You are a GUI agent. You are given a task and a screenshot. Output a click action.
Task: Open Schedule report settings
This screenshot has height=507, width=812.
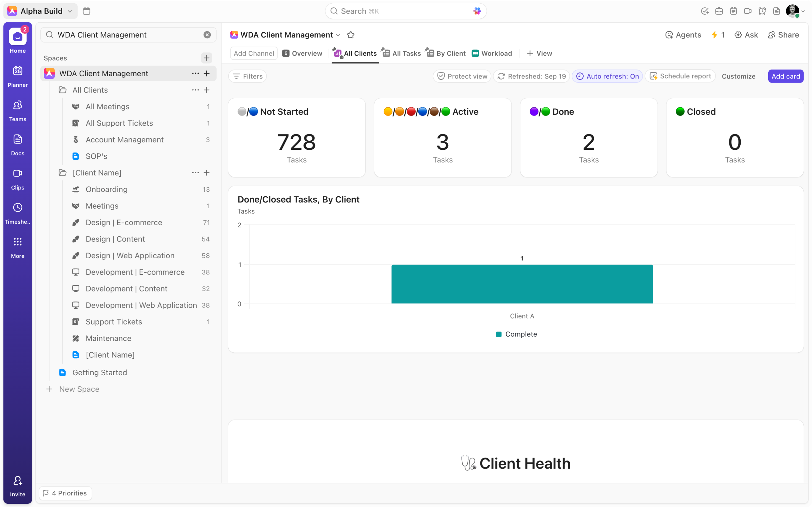[680, 76]
